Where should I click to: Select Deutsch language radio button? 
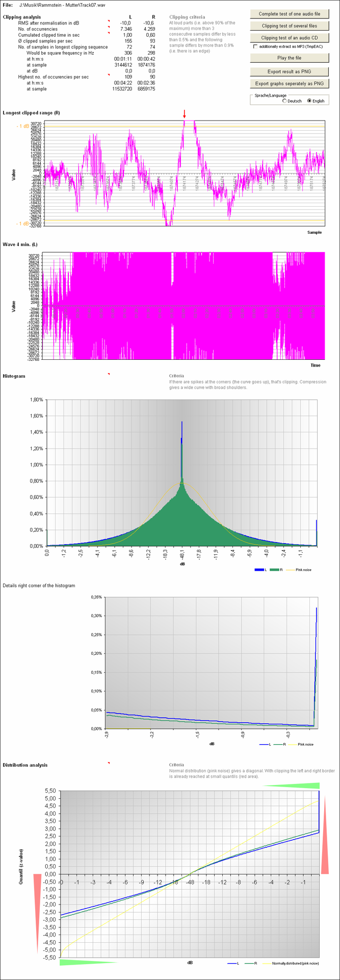[x=284, y=101]
